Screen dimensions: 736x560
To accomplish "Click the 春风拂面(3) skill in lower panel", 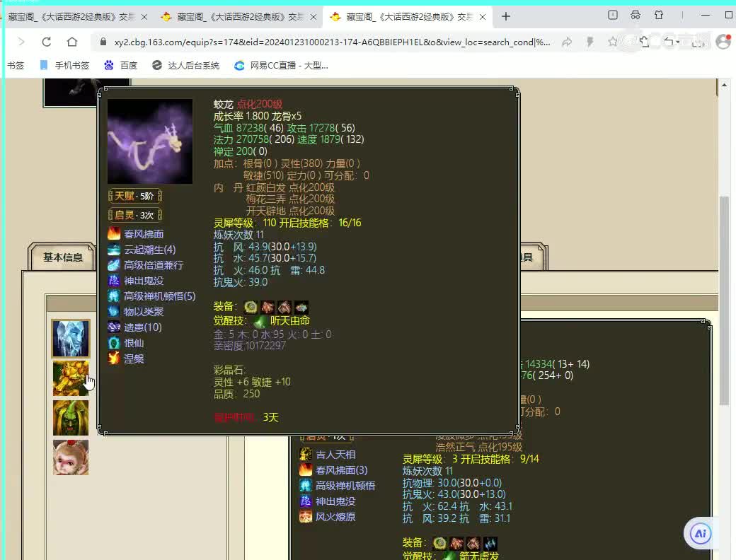I will (x=341, y=470).
